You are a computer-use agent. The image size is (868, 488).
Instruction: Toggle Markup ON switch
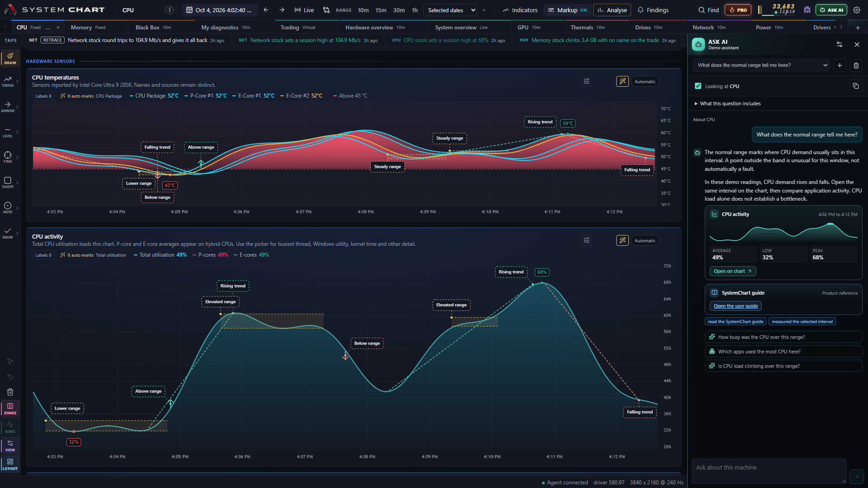[567, 10]
